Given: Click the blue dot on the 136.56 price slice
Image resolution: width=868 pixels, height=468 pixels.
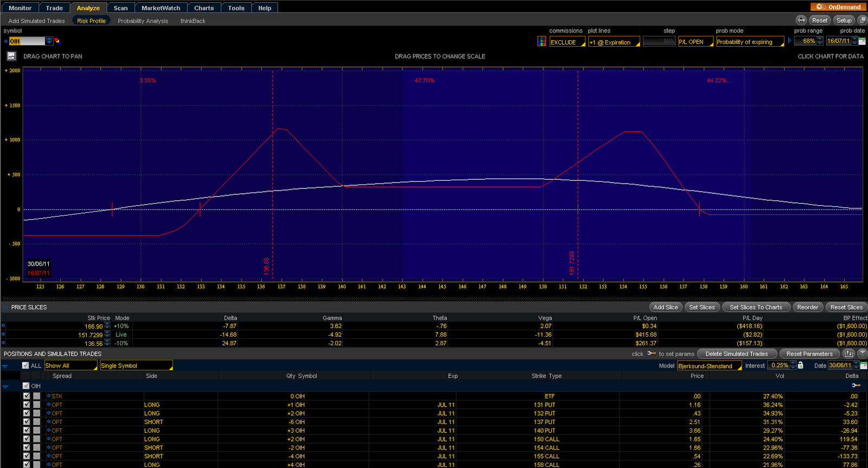Looking at the screenshot, I should click(x=3, y=343).
